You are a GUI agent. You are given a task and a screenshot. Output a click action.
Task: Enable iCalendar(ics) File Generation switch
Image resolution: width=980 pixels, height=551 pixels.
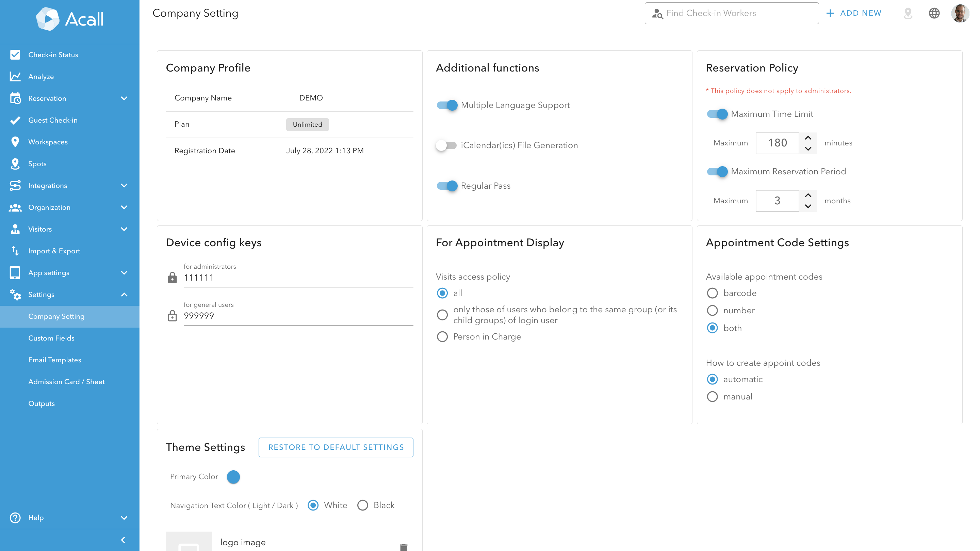click(446, 145)
